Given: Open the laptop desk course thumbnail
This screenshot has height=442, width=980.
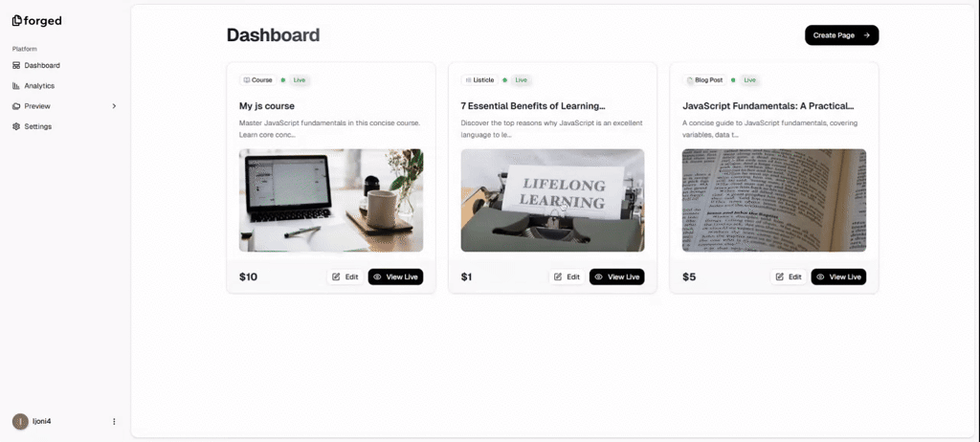Looking at the screenshot, I should pyautogui.click(x=331, y=200).
